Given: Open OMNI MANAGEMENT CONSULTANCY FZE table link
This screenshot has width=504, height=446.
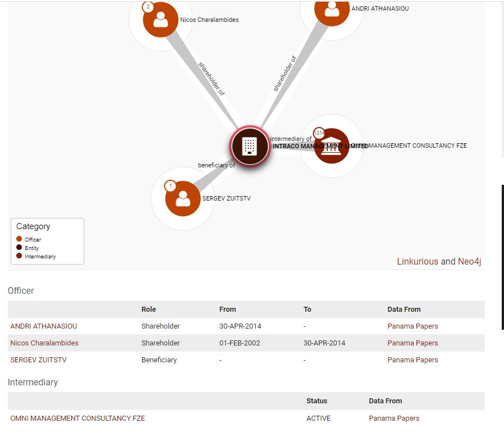Looking at the screenshot, I should (77, 418).
